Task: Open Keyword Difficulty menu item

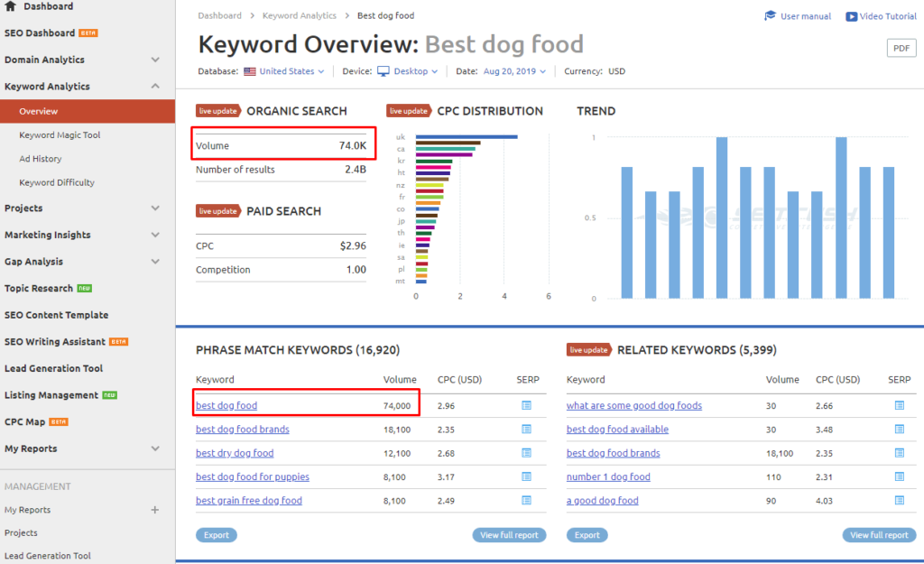Action: [57, 182]
